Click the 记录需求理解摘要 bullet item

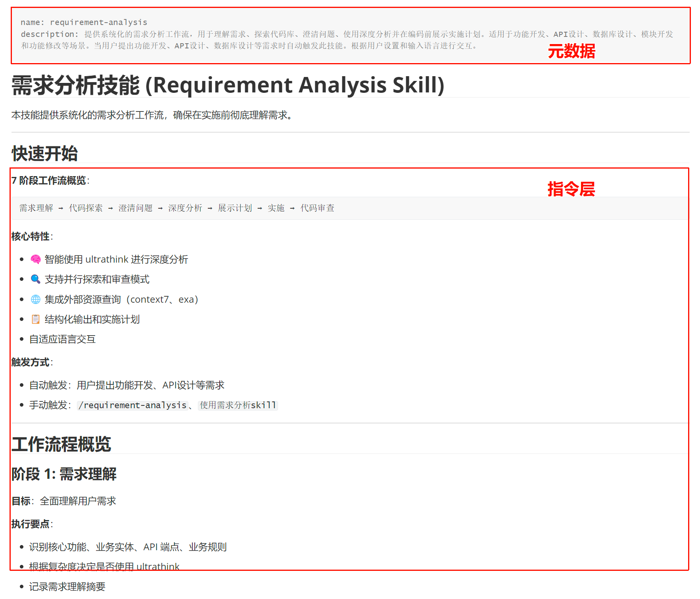[x=67, y=587]
